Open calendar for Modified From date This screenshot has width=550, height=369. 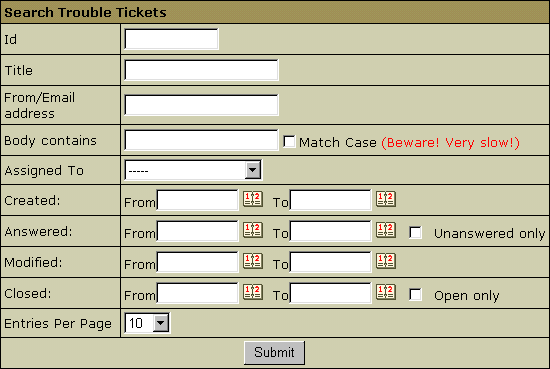click(253, 261)
